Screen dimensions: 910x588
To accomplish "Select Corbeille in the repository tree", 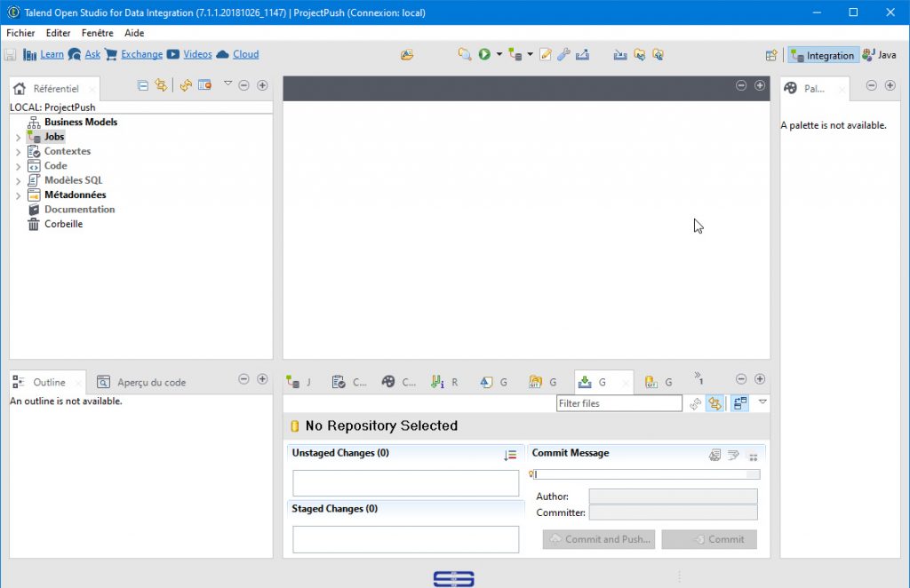I will (63, 225).
